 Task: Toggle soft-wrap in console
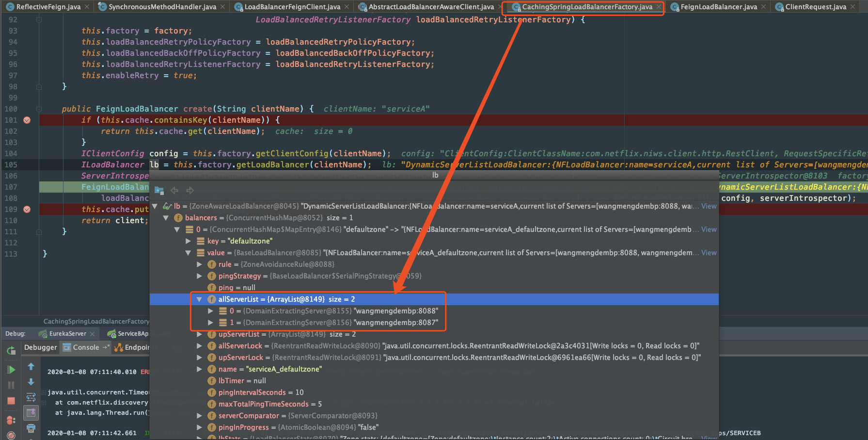pos(31,397)
